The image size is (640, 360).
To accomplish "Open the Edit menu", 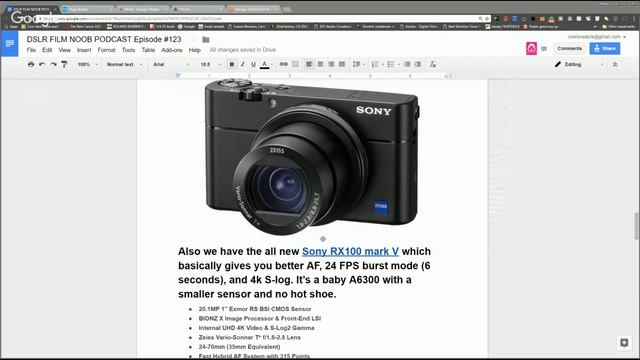I will [x=47, y=50].
